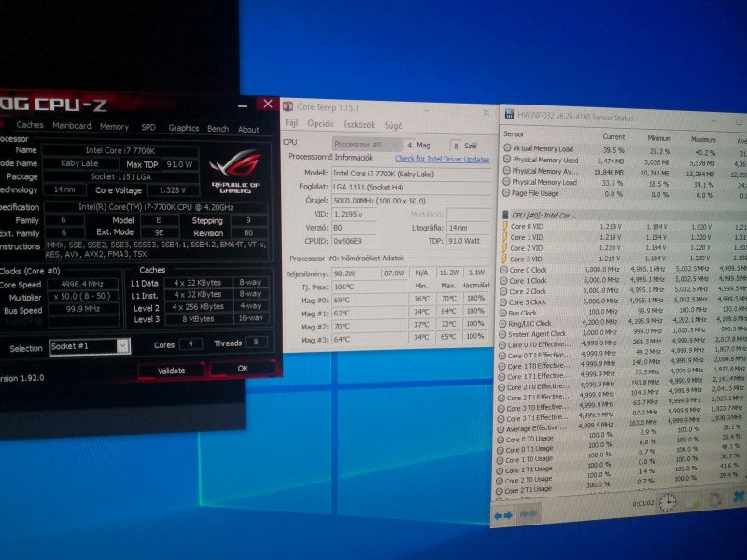
Task: Click the shrink-columns arrows icon in HWiNFO toolbar
Action: [529, 514]
